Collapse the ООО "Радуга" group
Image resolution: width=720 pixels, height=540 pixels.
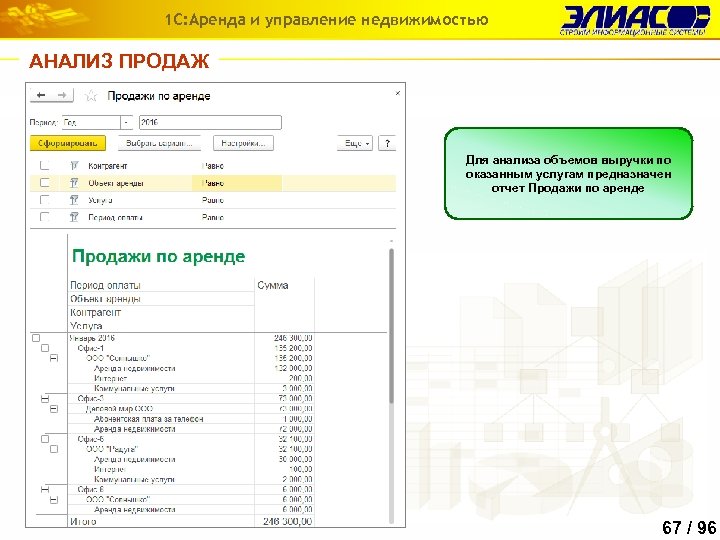pyautogui.click(x=54, y=449)
